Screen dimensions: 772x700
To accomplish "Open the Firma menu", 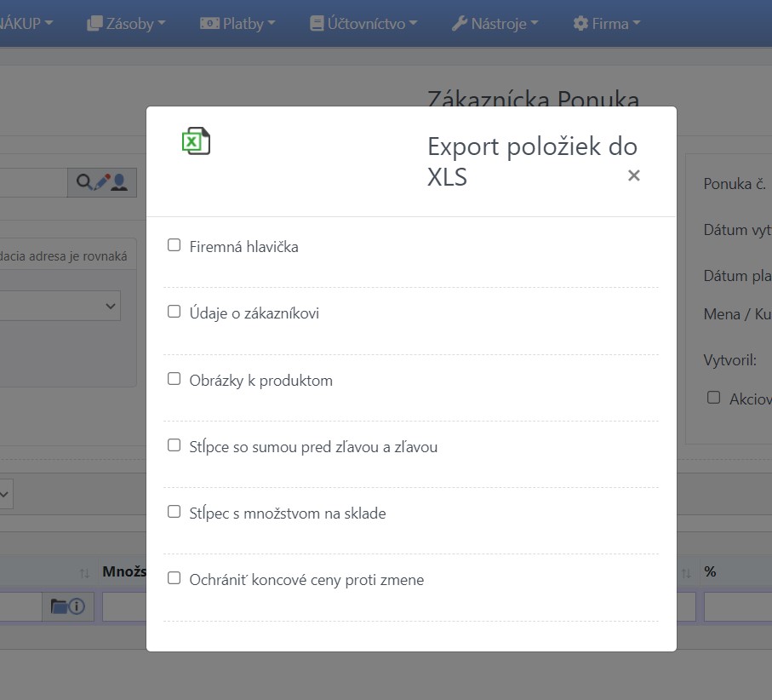I will coord(607,23).
